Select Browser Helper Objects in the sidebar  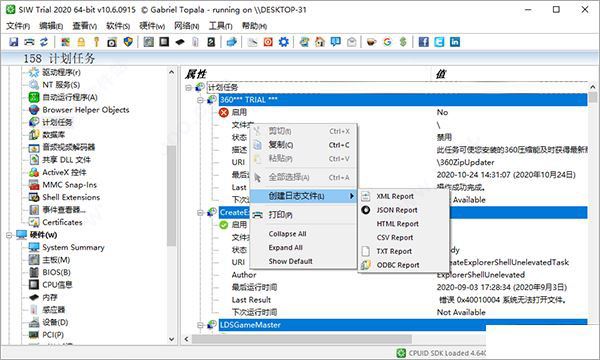[x=86, y=110]
